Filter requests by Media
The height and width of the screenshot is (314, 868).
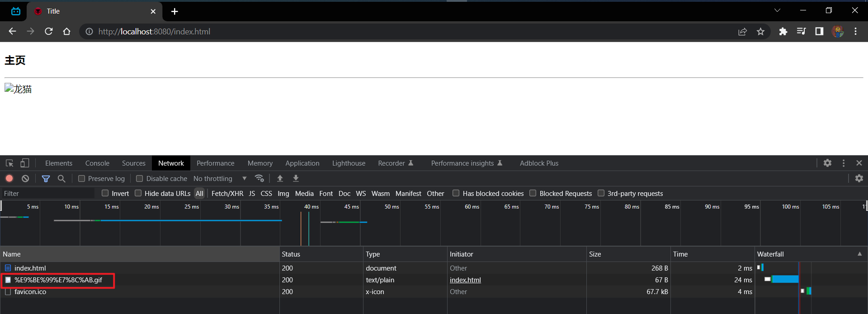point(304,194)
